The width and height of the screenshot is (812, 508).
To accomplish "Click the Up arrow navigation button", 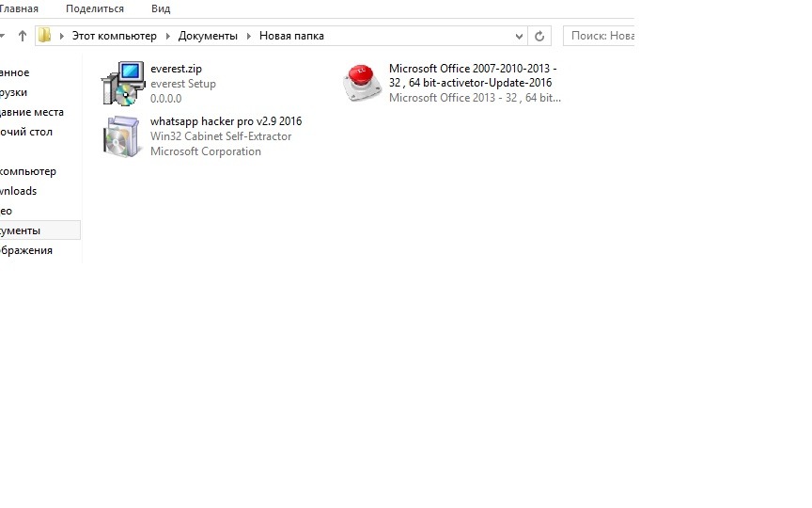I will [23, 36].
